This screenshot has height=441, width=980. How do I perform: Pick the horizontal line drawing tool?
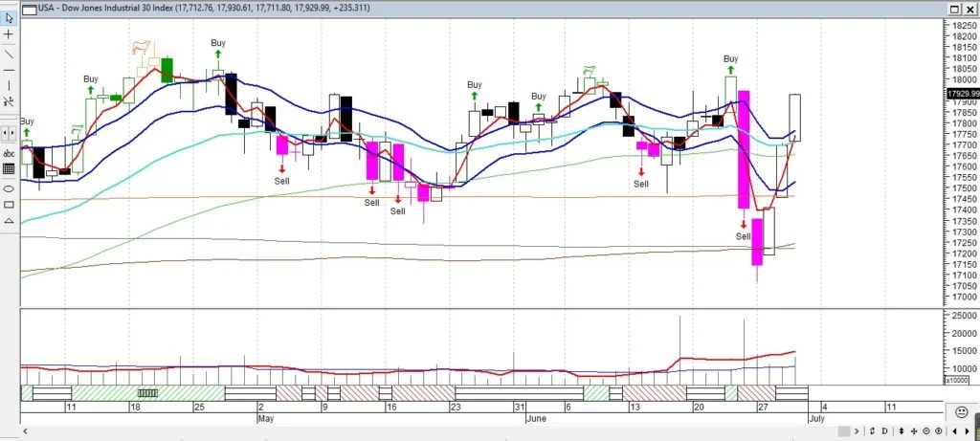[9, 70]
